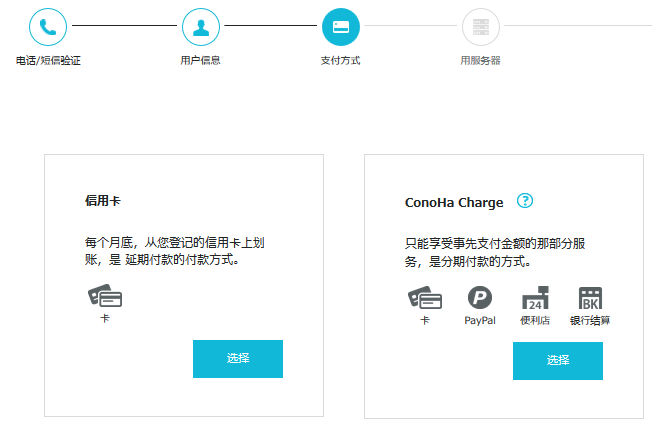Go to the 电话/短信验证 step label
Viewport: 652px width, 424px height.
point(48,61)
